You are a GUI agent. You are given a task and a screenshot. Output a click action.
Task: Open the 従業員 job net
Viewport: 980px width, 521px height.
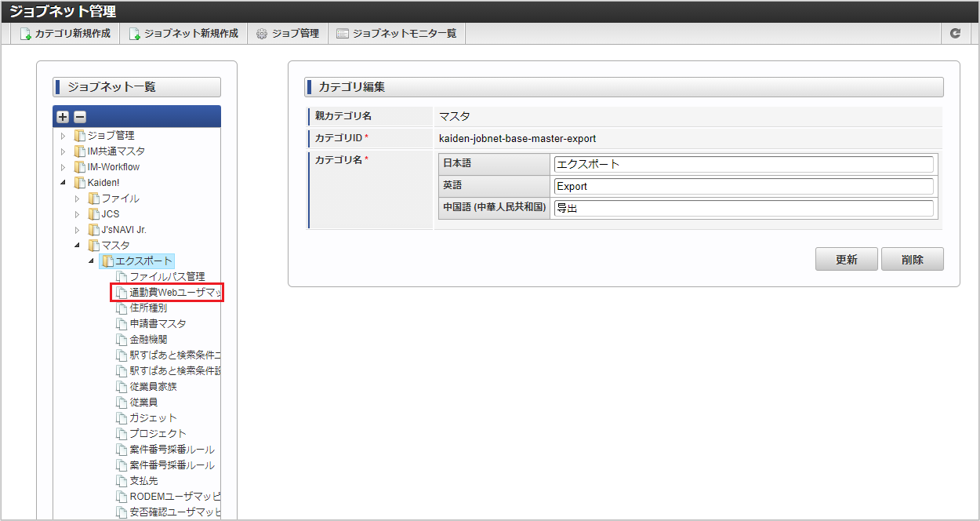143,403
